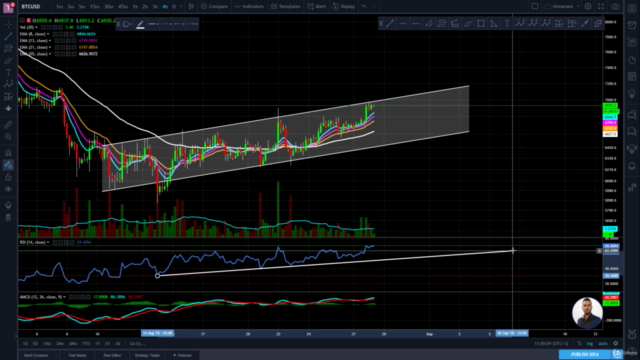Viewport: 640px width, 360px height.
Task: Select rectangle shape in favorites toolbar
Action: tap(481, 24)
